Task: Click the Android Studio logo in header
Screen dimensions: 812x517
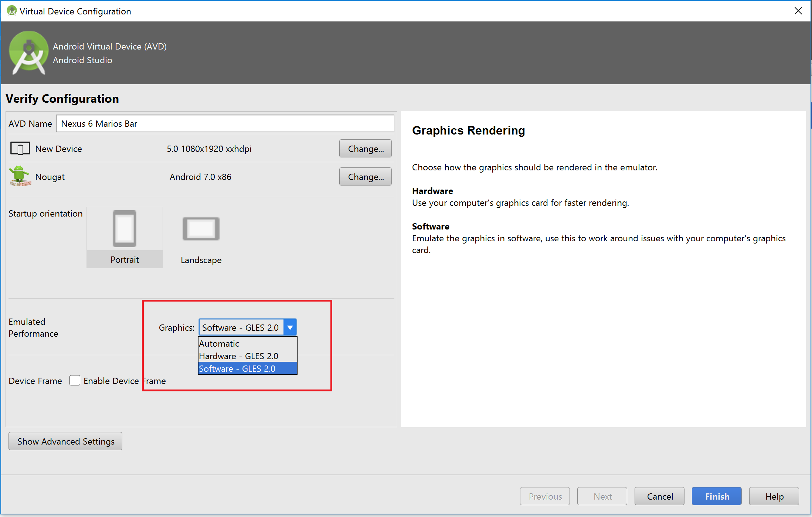Action: (x=28, y=52)
